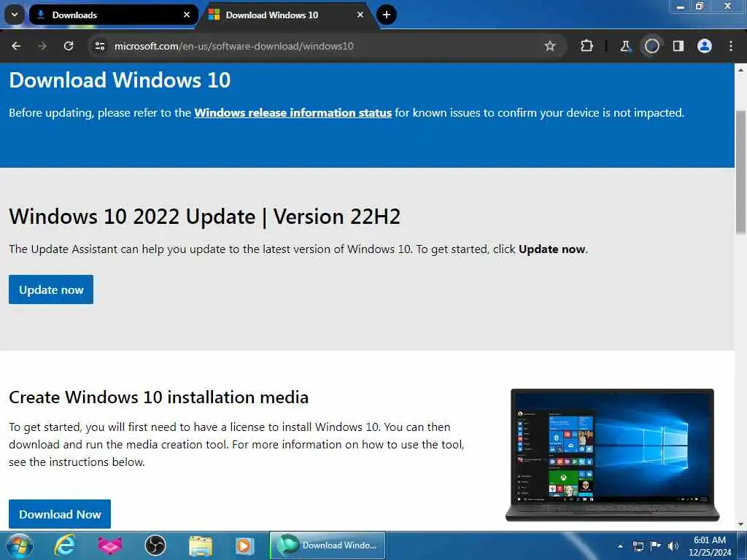Click the Windows 10 laptop image
This screenshot has width=747, height=560.
(x=612, y=455)
